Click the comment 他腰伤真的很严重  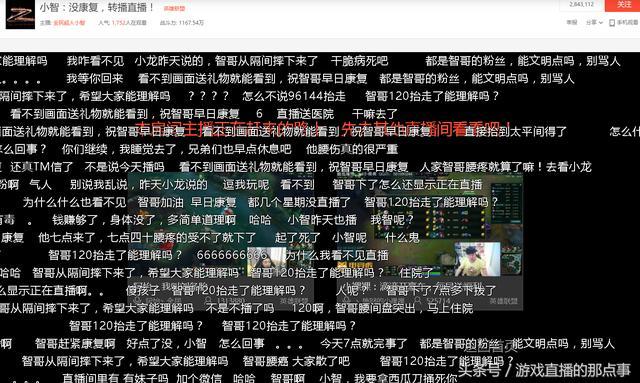point(352,149)
